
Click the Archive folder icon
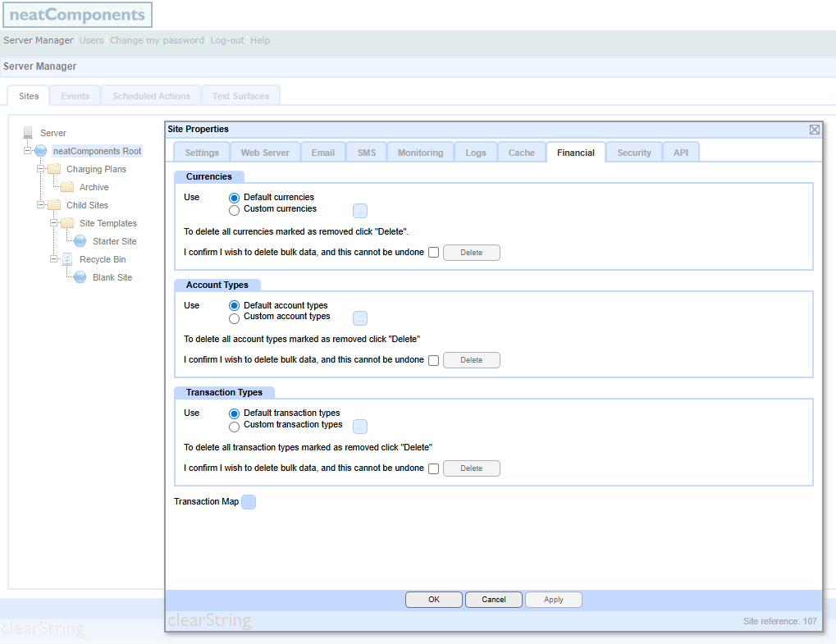[x=67, y=187]
